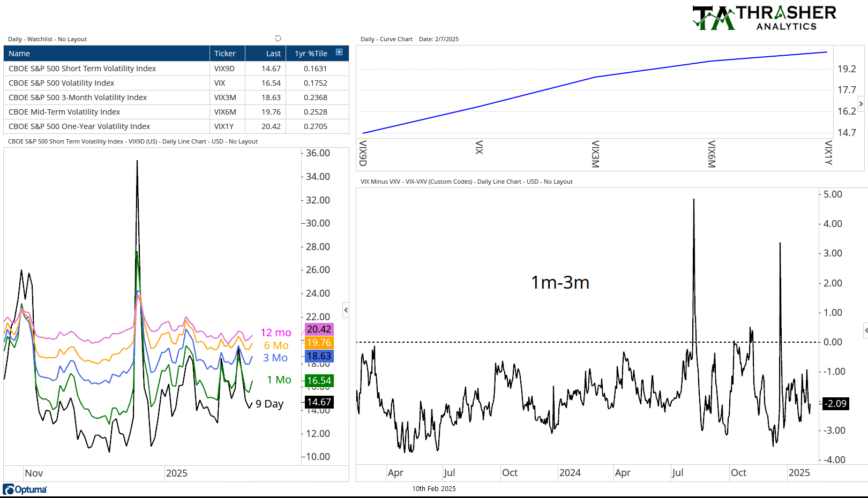This screenshot has height=498, width=868.
Task: Refresh the watchlist with the circular refresh icon
Action: pos(278,39)
